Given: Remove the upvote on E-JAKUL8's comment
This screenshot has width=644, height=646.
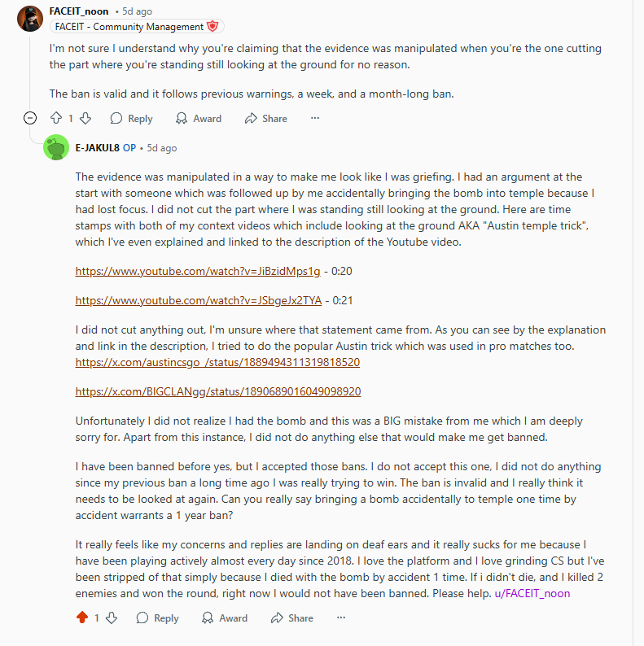Looking at the screenshot, I should click(x=82, y=618).
